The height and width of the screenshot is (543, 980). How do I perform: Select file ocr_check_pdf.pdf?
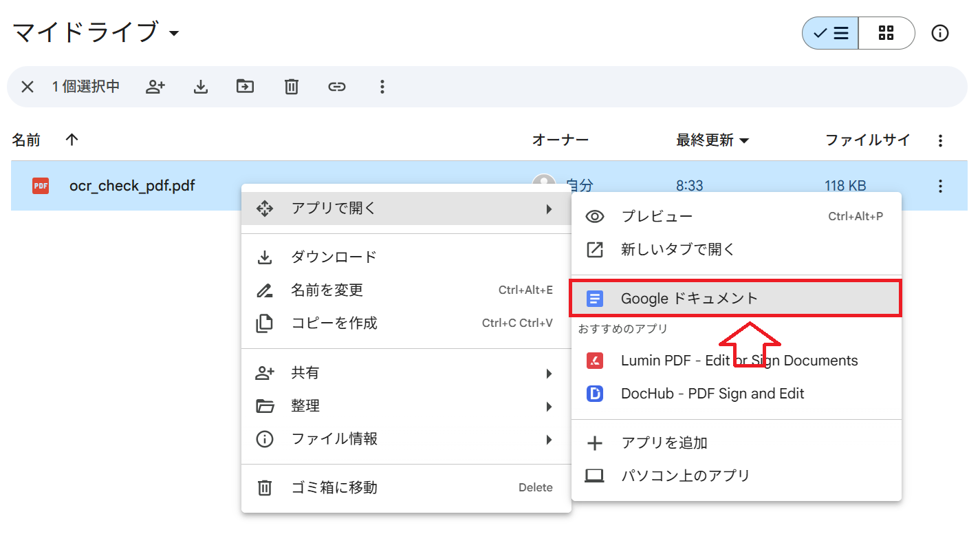click(132, 185)
